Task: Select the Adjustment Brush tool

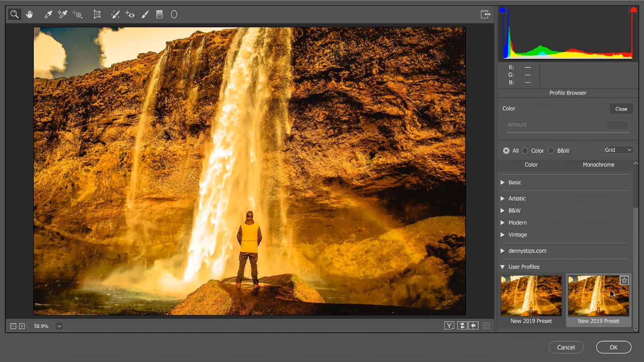Action: [x=145, y=14]
